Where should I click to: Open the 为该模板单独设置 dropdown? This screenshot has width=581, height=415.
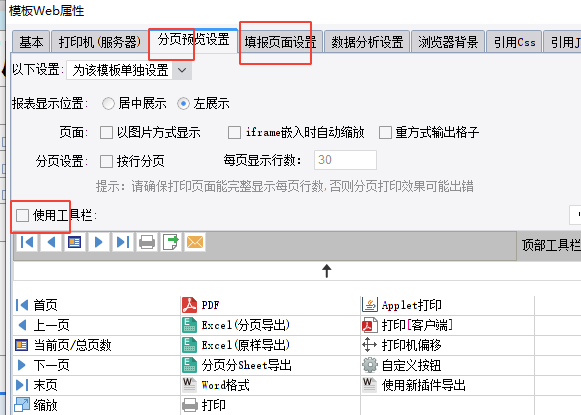click(x=129, y=70)
